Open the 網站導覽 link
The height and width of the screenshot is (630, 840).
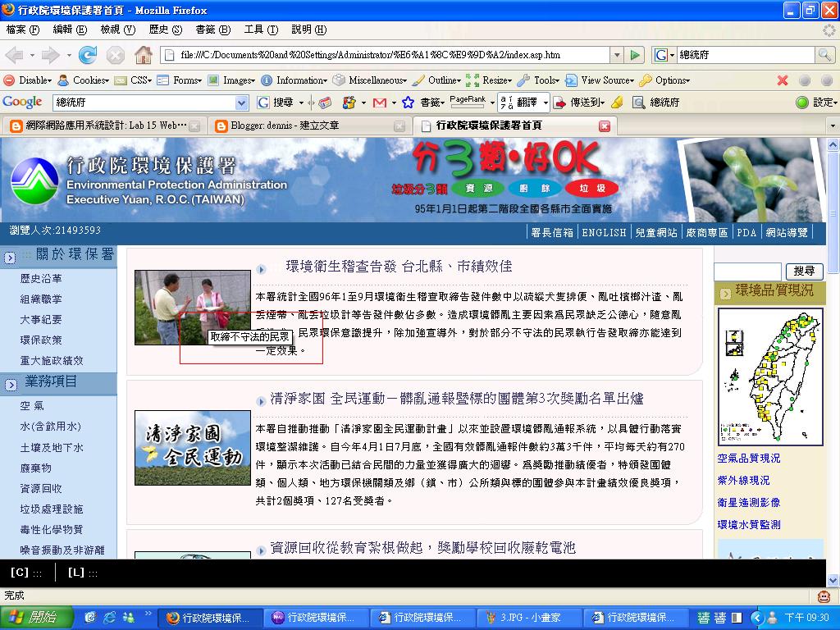pyautogui.click(x=787, y=232)
